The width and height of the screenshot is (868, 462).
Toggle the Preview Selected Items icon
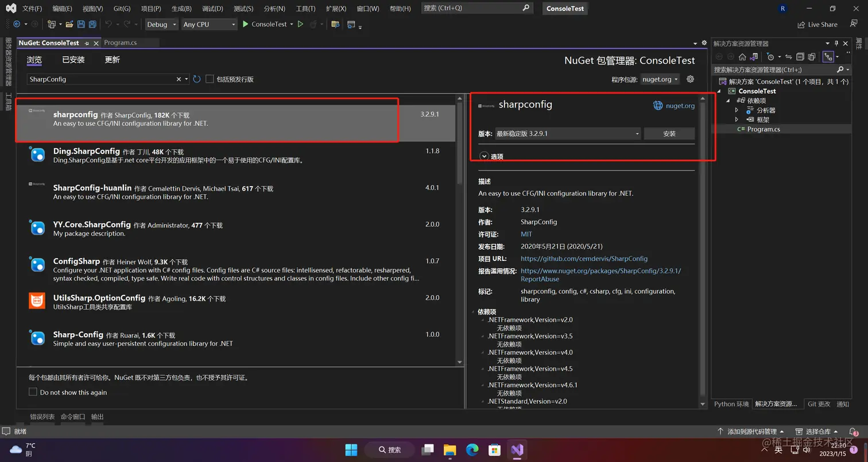point(828,57)
